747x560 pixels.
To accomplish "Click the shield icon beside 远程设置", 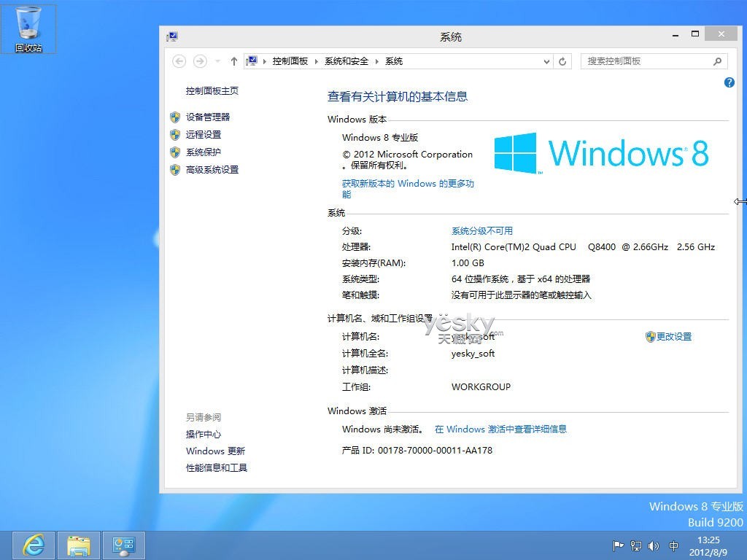I will 175,135.
